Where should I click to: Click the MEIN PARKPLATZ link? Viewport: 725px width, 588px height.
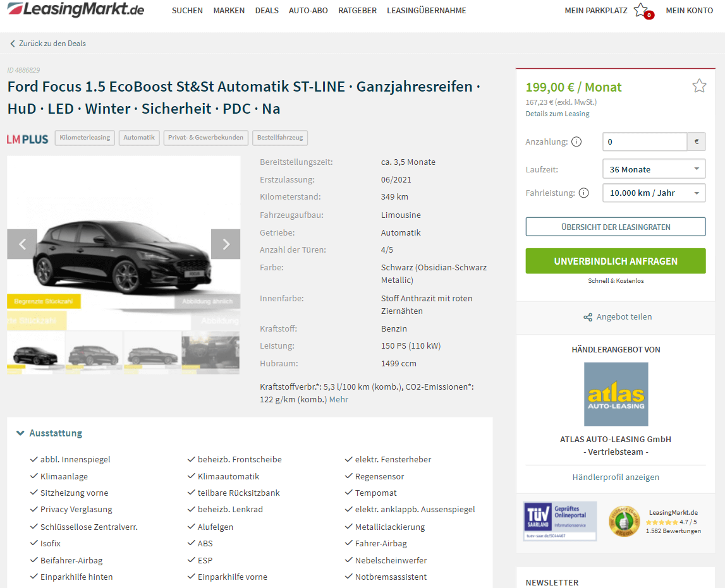click(x=596, y=11)
